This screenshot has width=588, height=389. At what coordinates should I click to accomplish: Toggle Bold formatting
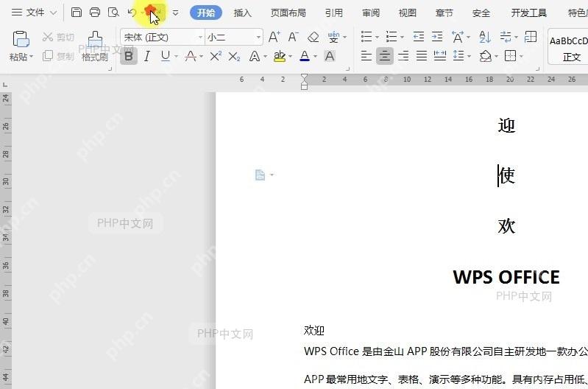pyautogui.click(x=129, y=56)
